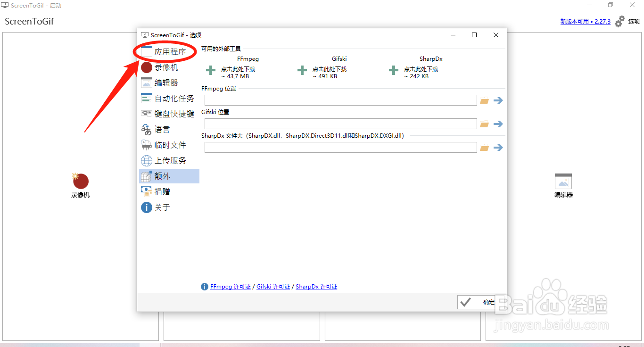Click the 点击此处下载 text under FFmpeg

[238, 69]
